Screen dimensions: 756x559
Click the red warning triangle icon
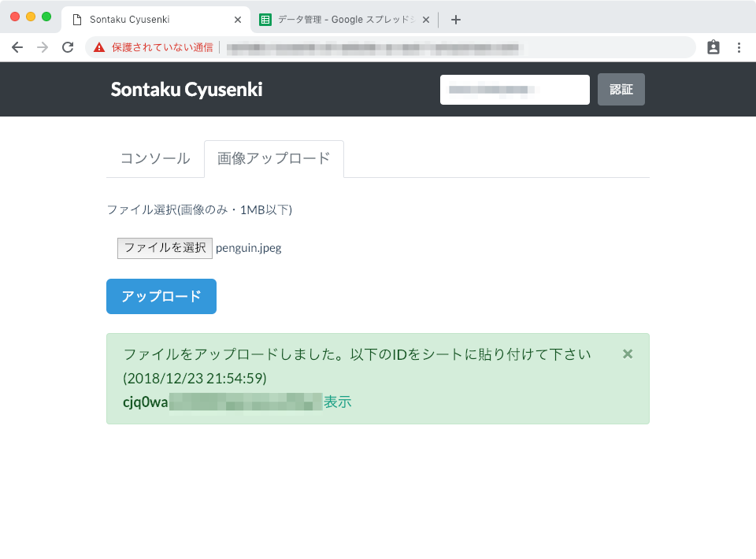(98, 46)
